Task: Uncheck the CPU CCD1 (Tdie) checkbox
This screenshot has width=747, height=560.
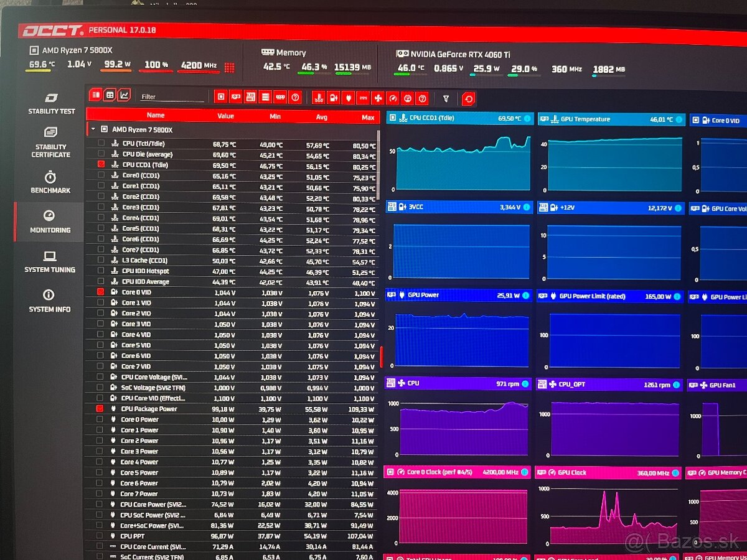Action: click(x=101, y=164)
